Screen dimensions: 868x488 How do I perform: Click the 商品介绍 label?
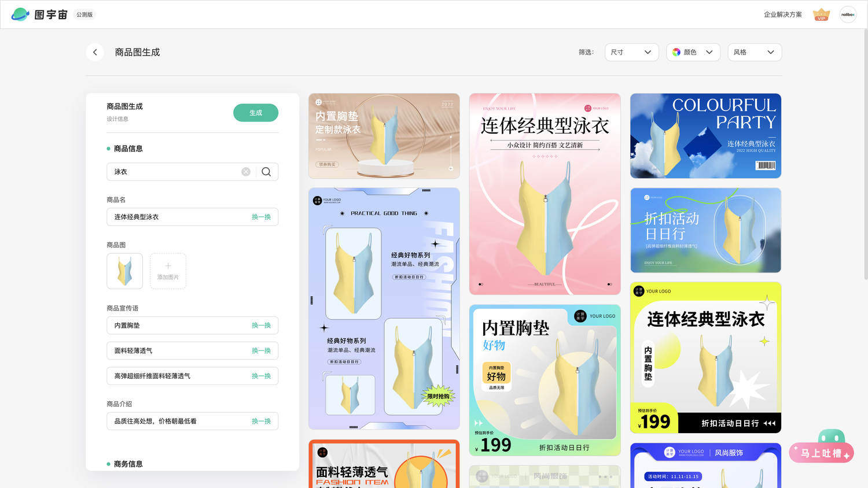pos(119,404)
